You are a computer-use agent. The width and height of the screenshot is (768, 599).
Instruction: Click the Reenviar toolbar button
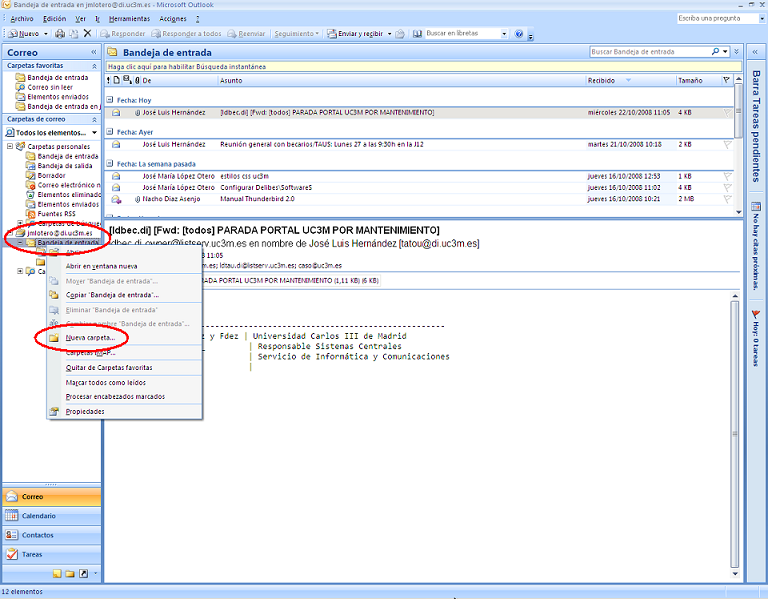pos(246,33)
